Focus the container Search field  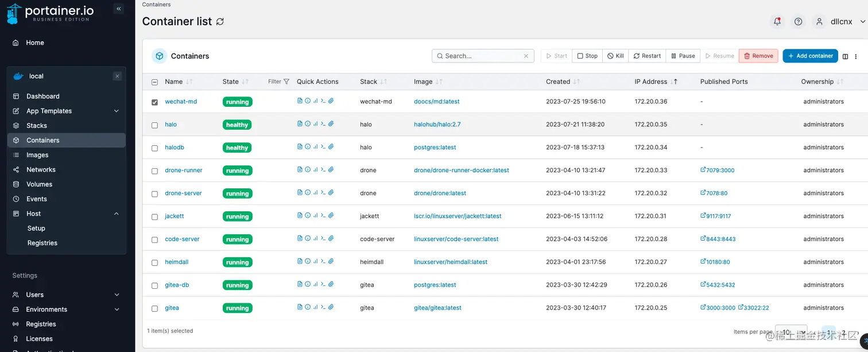483,56
